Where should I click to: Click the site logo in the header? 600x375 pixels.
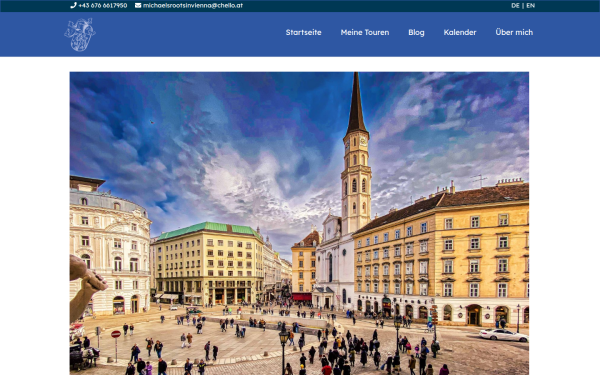[x=80, y=34]
